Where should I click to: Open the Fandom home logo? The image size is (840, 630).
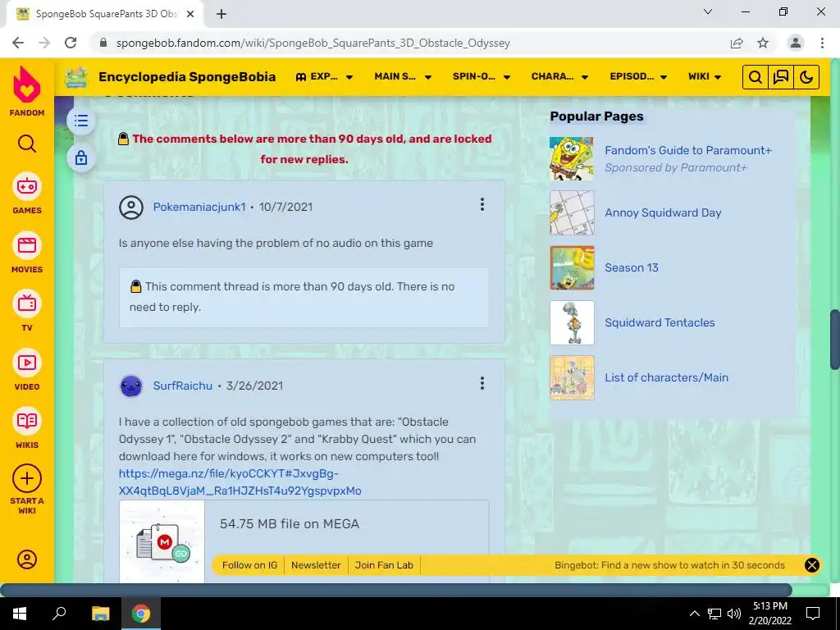pyautogui.click(x=27, y=91)
